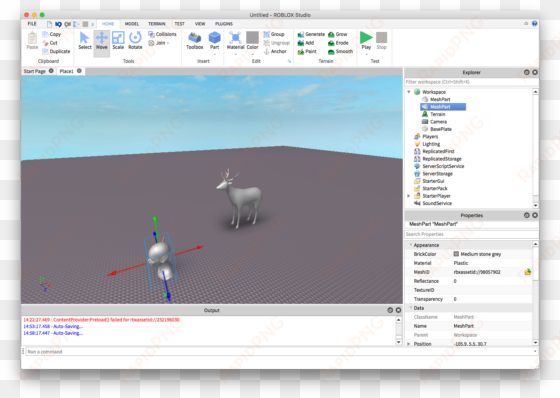The width and height of the screenshot is (560, 398).
Task: Close the Place1 tab
Action: [79, 71]
